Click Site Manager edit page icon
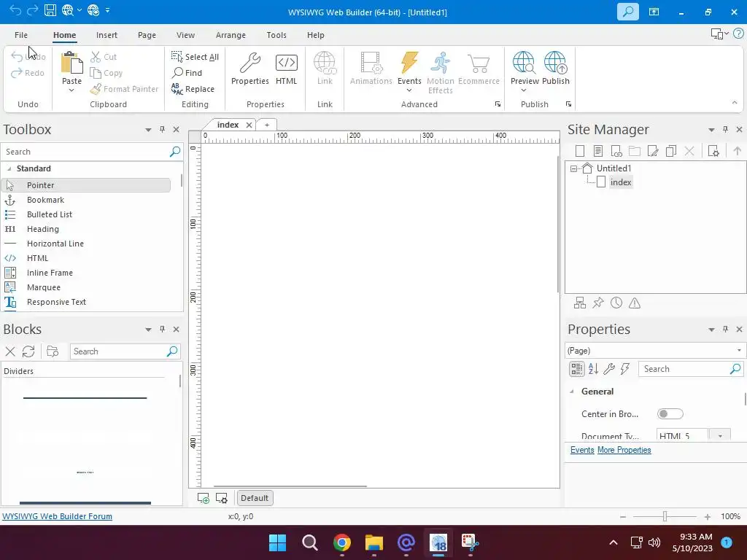 (x=653, y=151)
